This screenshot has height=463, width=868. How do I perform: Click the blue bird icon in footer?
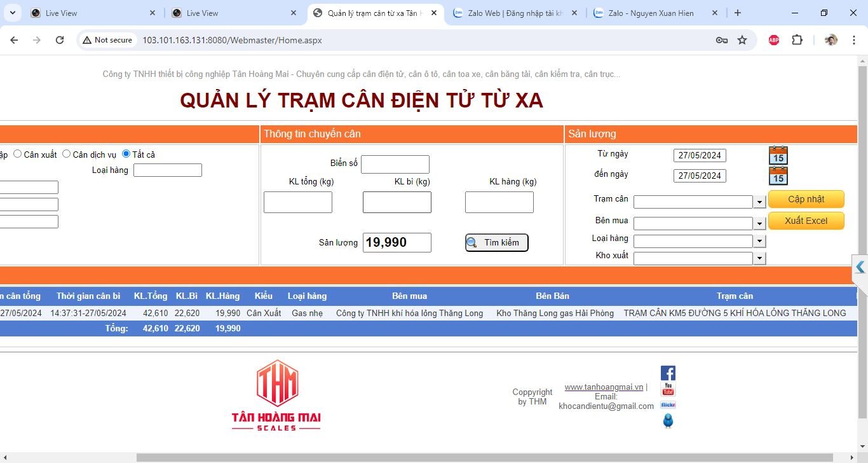tap(668, 420)
